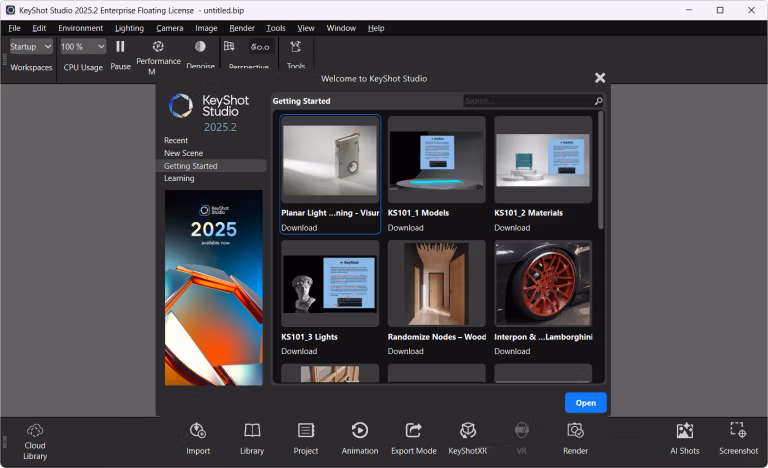Open the Window menu
The image size is (768, 468).
click(341, 28)
